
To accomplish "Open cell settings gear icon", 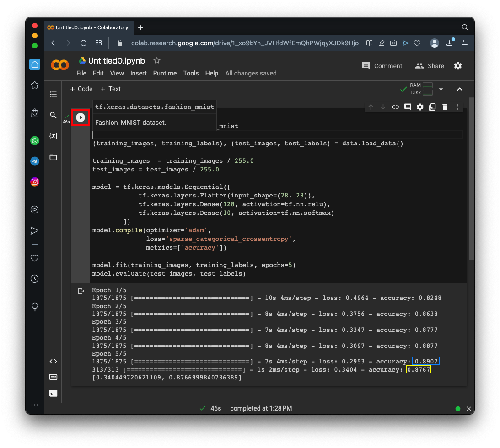I will pyautogui.click(x=420, y=107).
